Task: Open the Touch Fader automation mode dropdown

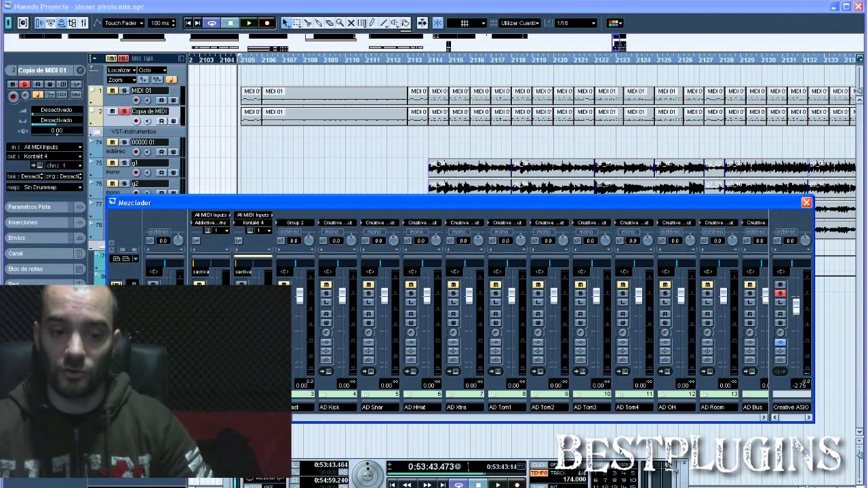Action: [123, 23]
